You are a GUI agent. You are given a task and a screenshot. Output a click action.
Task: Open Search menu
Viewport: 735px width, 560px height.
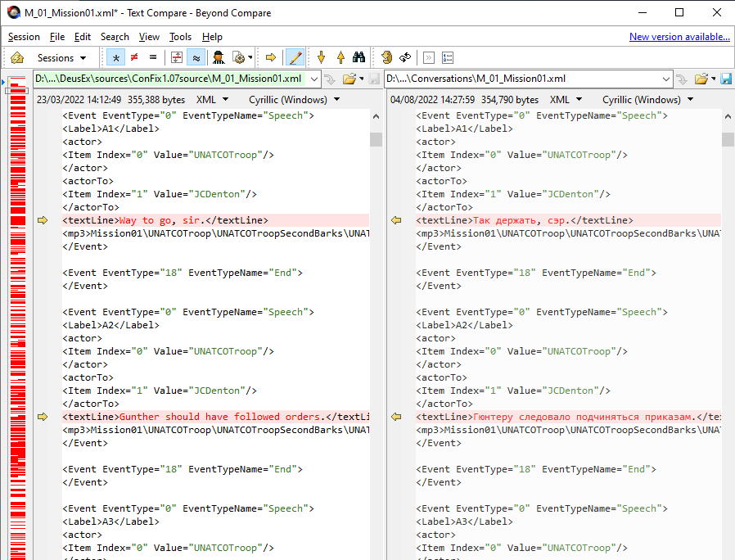tap(115, 37)
